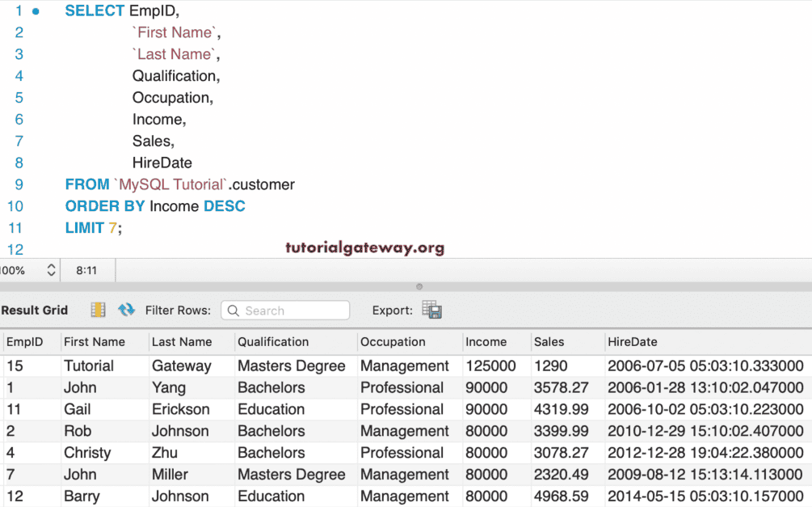Select the Gateway last name cell
The width and height of the screenshot is (812, 507).
click(x=181, y=366)
